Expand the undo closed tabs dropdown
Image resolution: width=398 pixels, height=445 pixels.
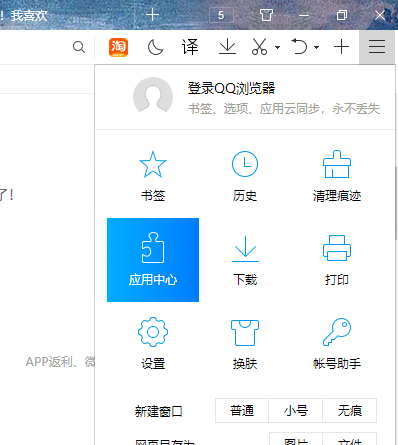tap(317, 47)
